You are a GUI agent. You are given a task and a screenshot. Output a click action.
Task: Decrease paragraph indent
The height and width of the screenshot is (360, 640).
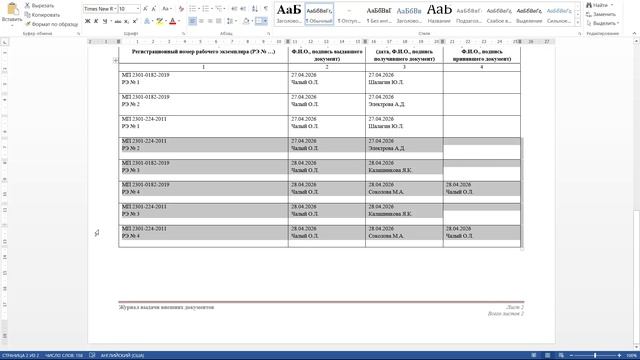234,9
